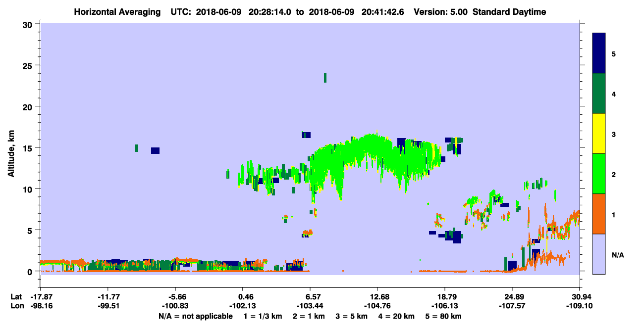Click the lavender N/A colorbar segment
Viewport: 644px width, 330px height.
(x=599, y=254)
